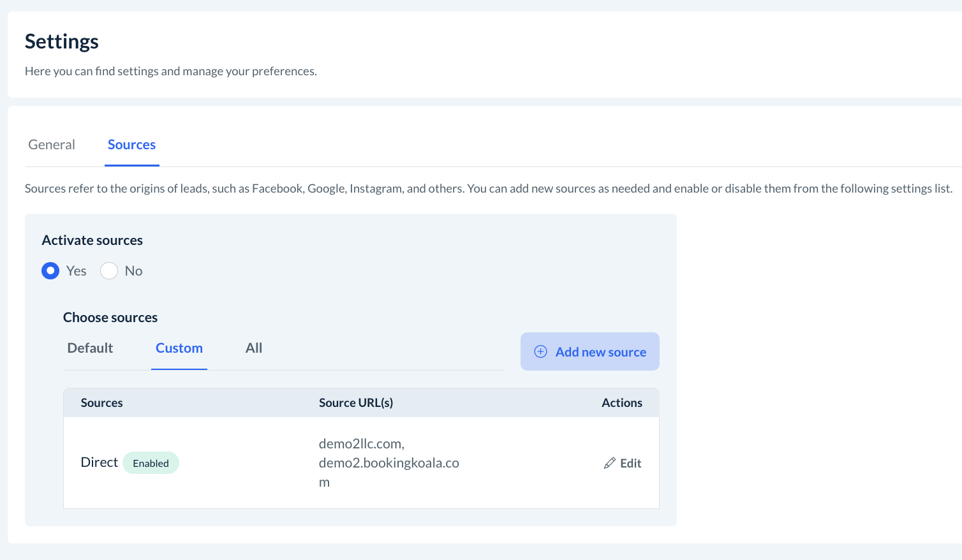Click the demo2llc.com source URL text
This screenshot has width=962, height=560.
pyautogui.click(x=361, y=444)
